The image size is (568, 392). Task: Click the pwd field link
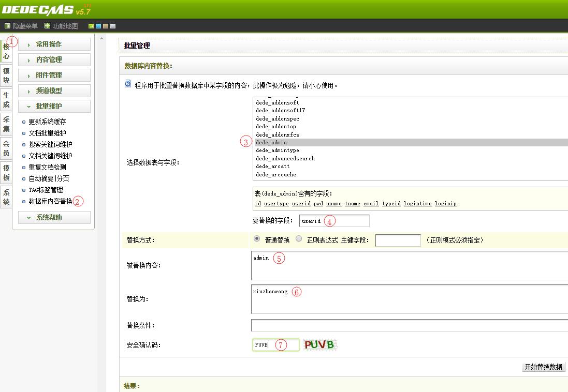318,204
